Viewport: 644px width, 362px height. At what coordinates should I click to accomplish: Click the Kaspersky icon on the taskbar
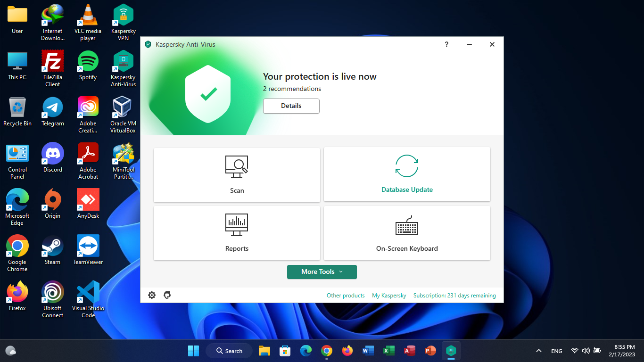coord(451,351)
